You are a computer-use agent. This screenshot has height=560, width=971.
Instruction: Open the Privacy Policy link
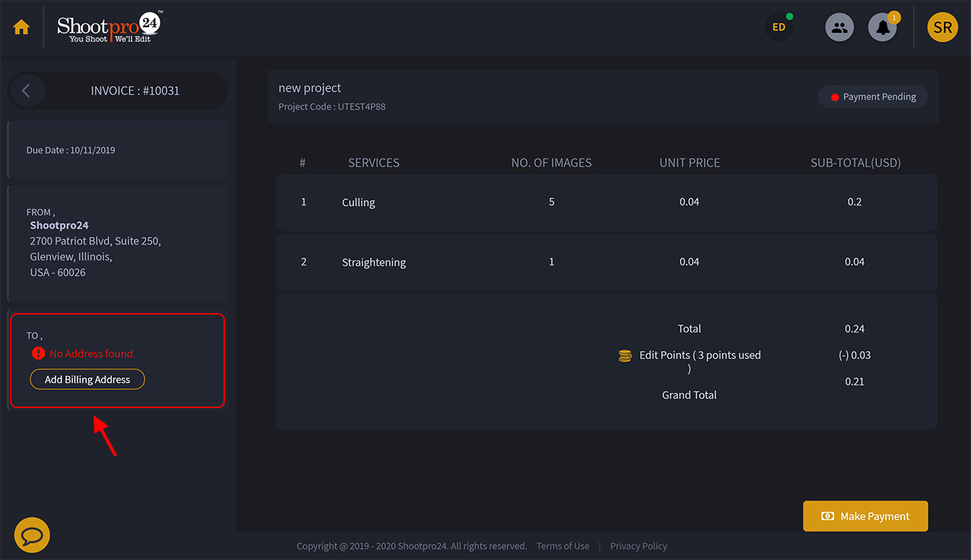(638, 546)
